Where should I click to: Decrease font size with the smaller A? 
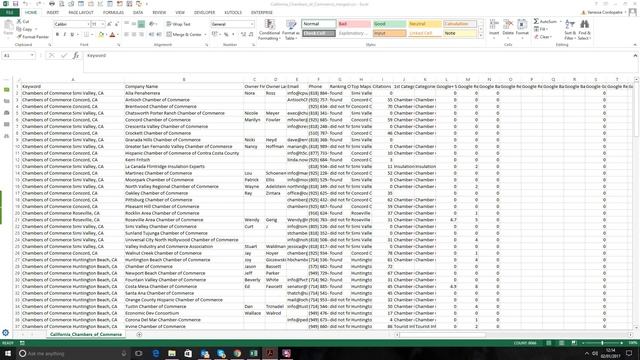[116, 24]
